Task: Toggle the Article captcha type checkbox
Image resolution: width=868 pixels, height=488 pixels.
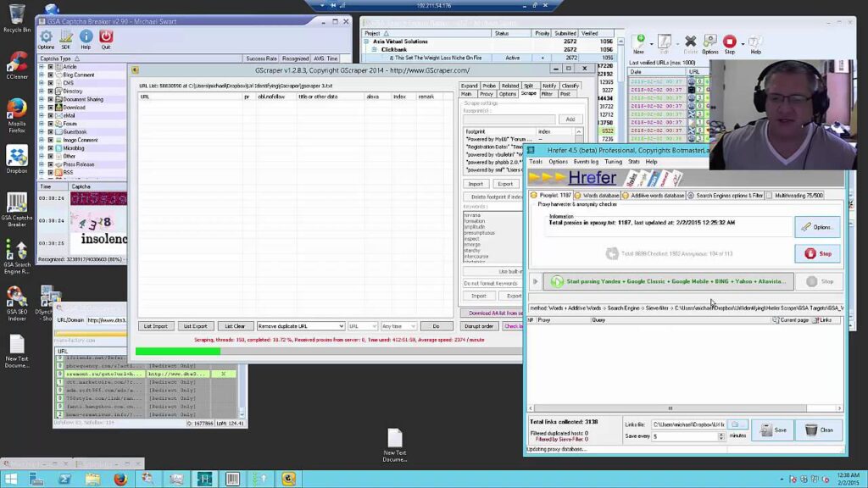Action: click(x=50, y=67)
